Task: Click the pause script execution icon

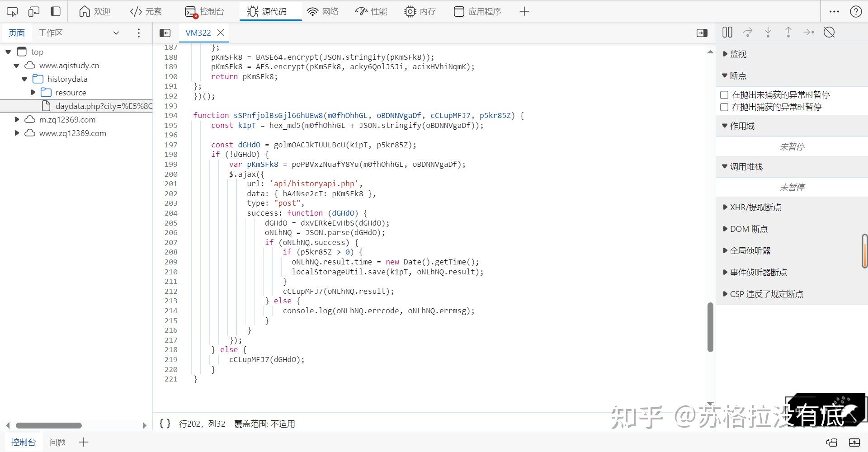Action: pos(727,32)
